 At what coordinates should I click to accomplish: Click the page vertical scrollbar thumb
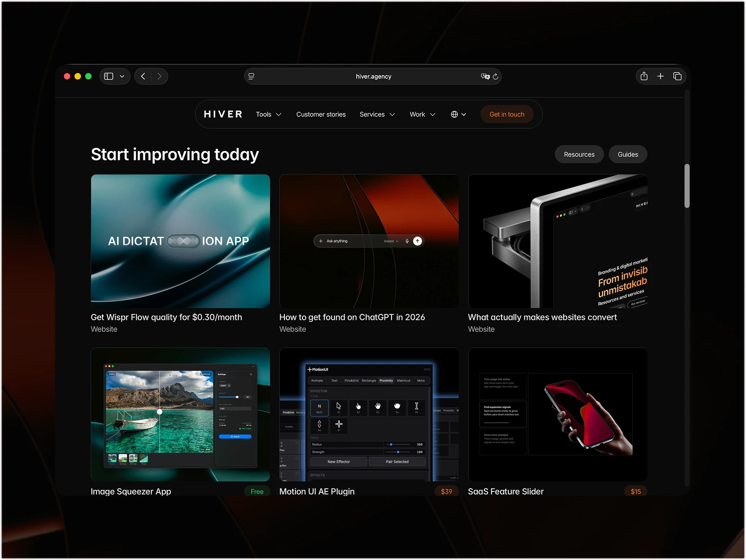687,186
